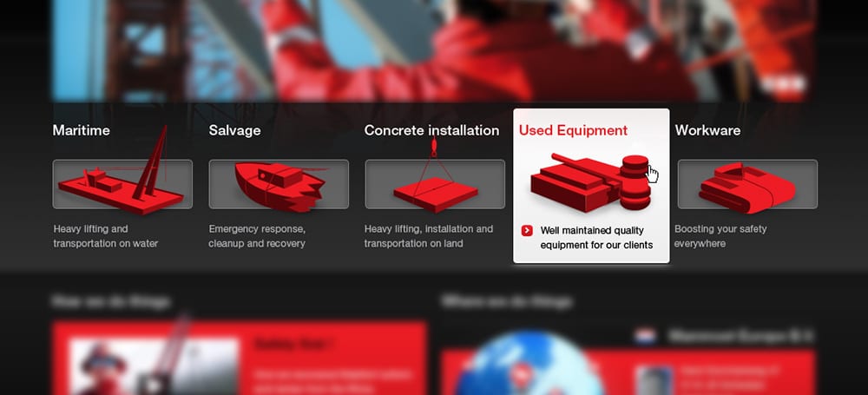
Task: Select the Used Equipment title
Action: pos(573,130)
